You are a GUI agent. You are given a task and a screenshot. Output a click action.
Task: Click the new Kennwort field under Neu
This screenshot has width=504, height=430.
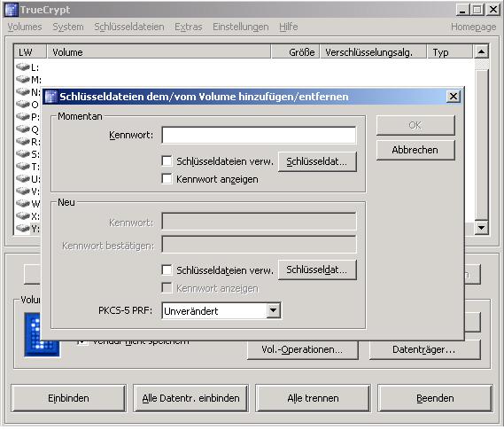259,222
